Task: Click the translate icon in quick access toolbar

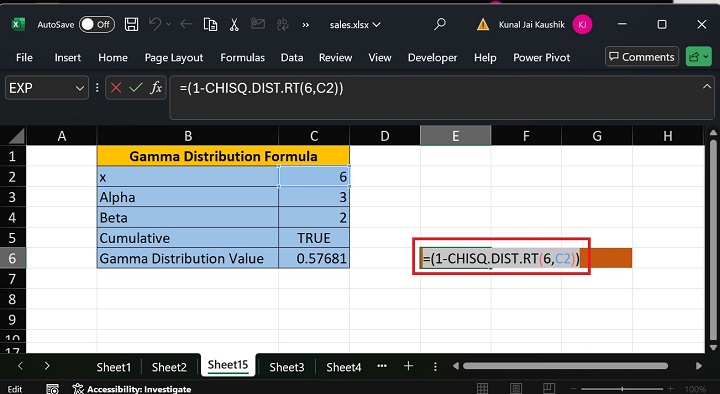Action: click(x=282, y=24)
